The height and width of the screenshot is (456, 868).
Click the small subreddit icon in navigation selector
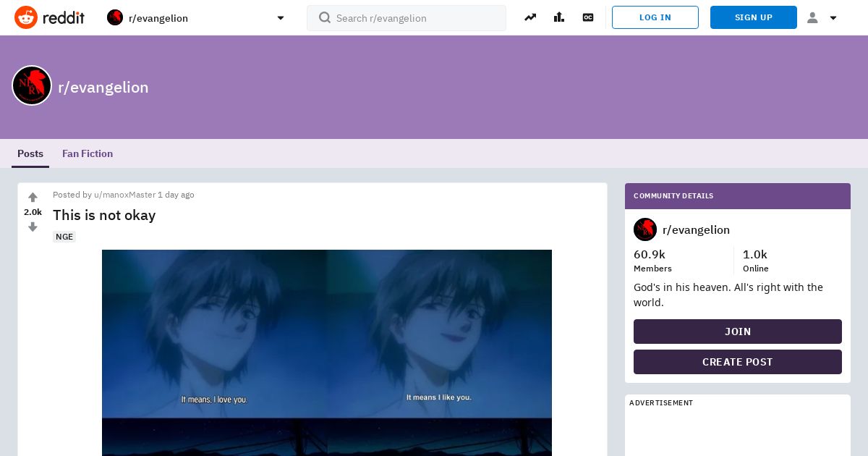point(115,17)
